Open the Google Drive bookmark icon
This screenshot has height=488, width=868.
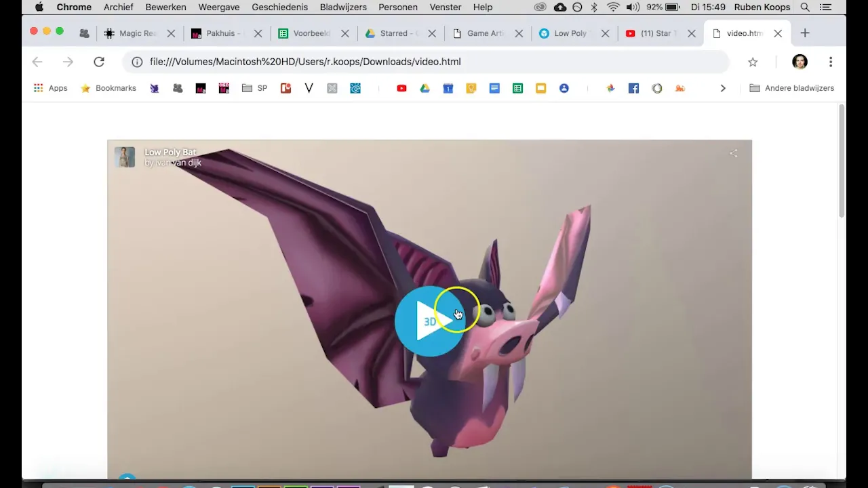click(x=425, y=88)
